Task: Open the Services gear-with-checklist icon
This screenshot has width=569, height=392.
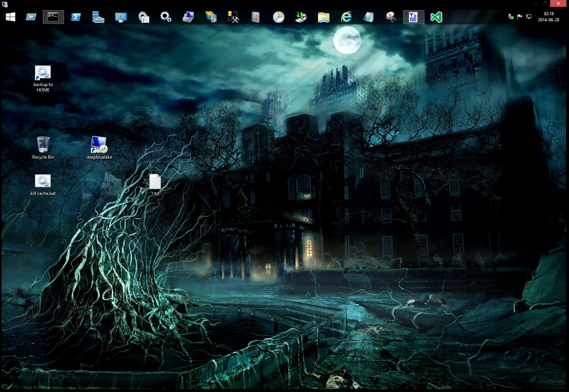Action: coord(144,17)
